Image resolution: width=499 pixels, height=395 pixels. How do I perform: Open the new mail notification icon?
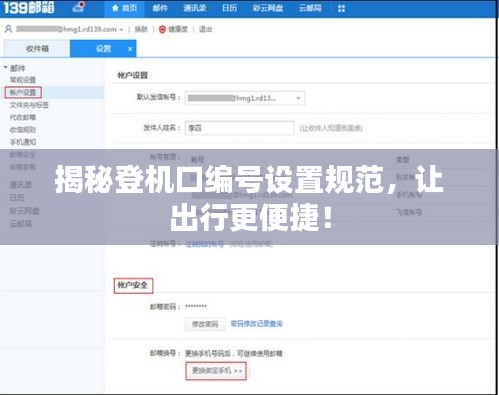[79, 7]
